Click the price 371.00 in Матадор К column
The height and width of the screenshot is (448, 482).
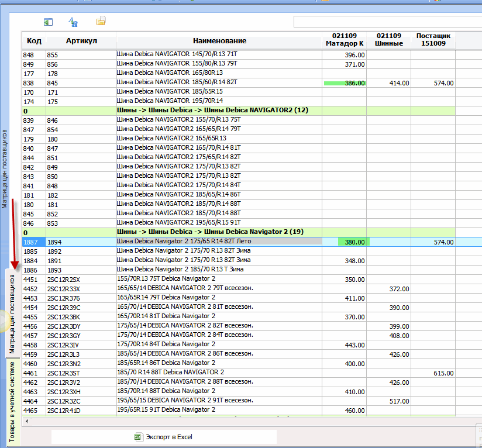point(354,64)
